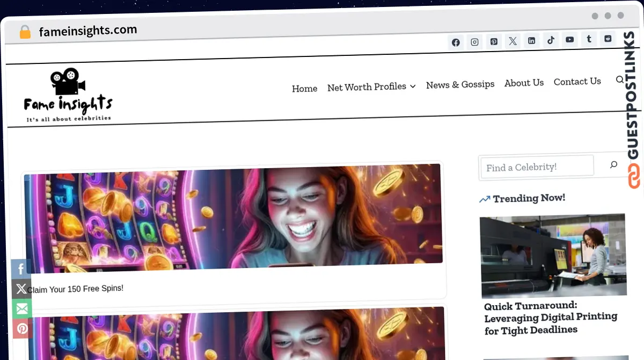Open the Contact Us link

[x=577, y=81]
